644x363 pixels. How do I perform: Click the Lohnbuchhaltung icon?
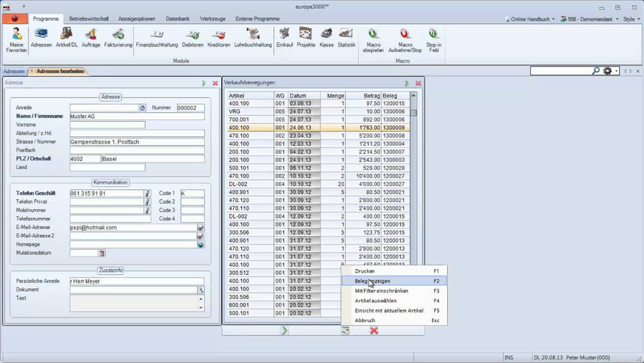253,38
